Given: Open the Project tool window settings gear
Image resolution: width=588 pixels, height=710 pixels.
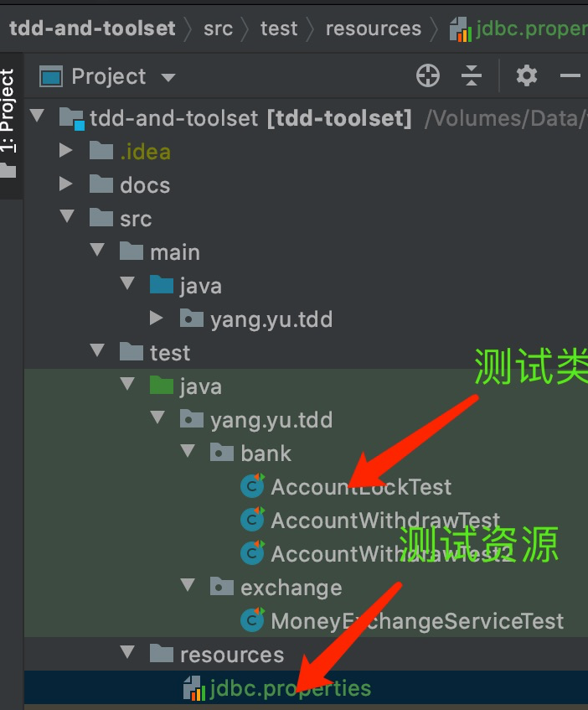Looking at the screenshot, I should [526, 75].
